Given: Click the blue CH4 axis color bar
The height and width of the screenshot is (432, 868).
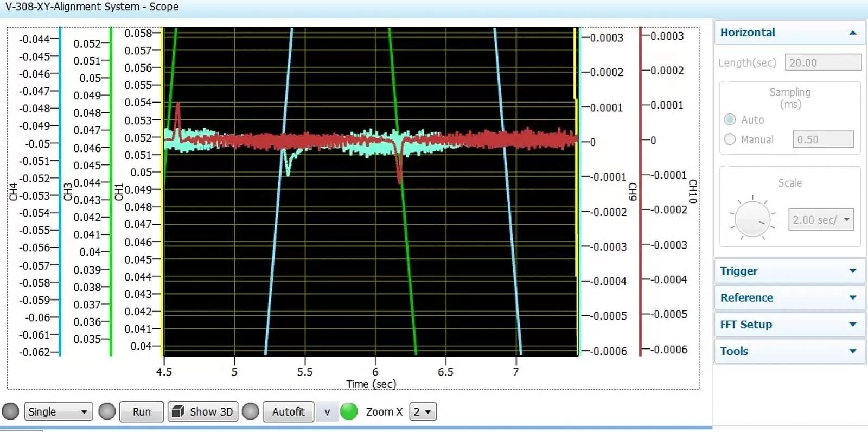Looking at the screenshot, I should pos(60,192).
